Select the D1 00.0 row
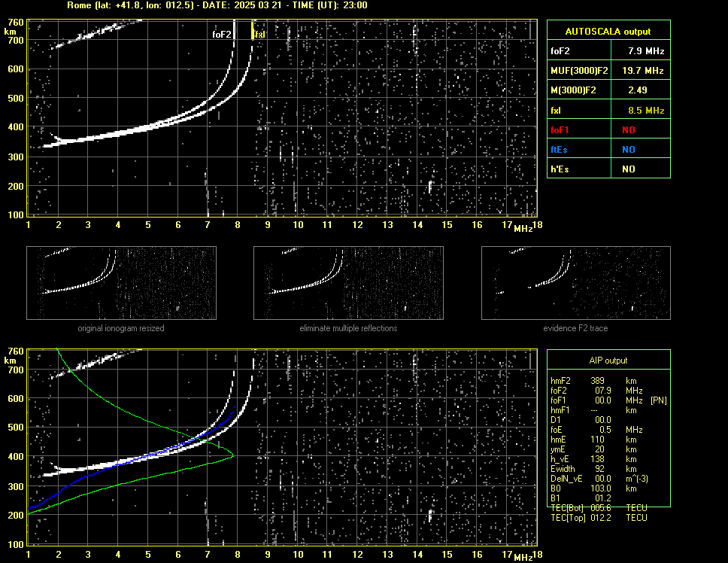728x563 pixels. [581, 419]
